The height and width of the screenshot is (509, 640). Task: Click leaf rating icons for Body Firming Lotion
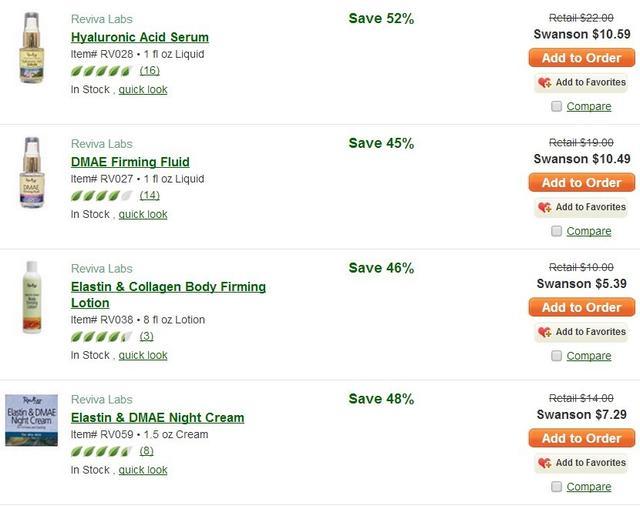pos(102,337)
